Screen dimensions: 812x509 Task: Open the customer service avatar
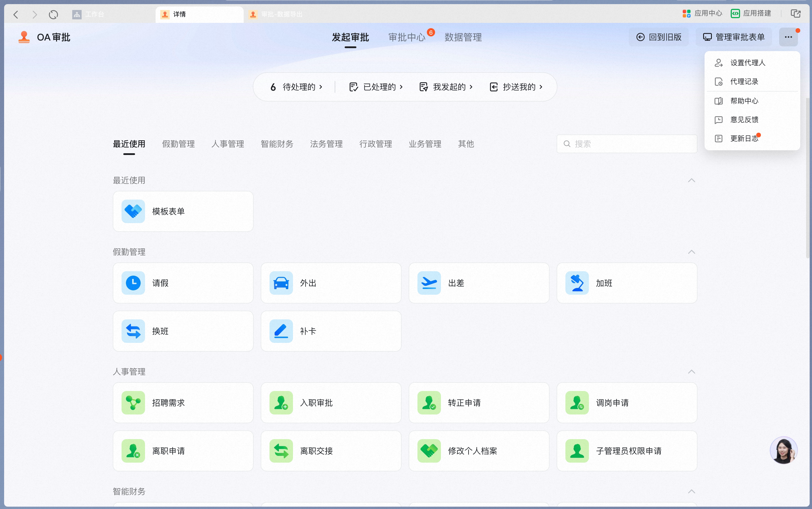tap(784, 450)
